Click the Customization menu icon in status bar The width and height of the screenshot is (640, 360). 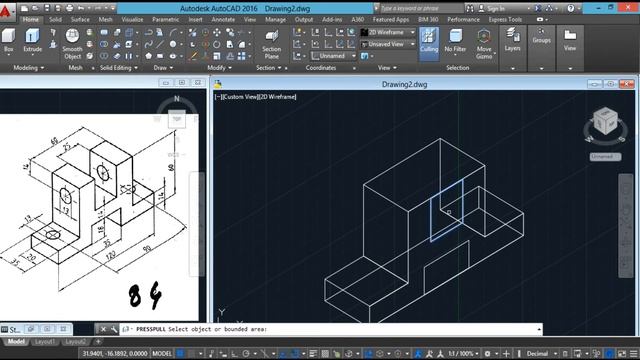tap(633, 353)
